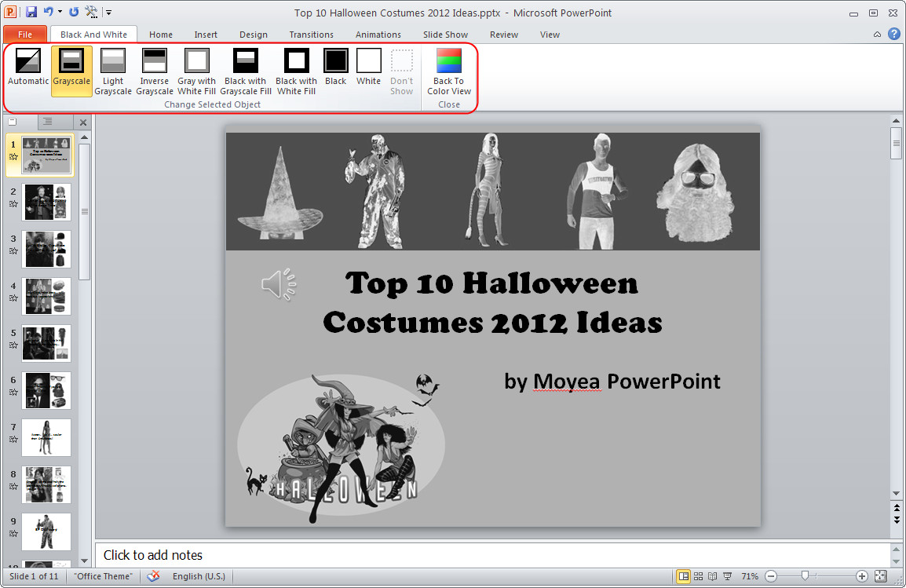Toggle the White display mode
The height and width of the screenshot is (588, 906).
[368, 71]
